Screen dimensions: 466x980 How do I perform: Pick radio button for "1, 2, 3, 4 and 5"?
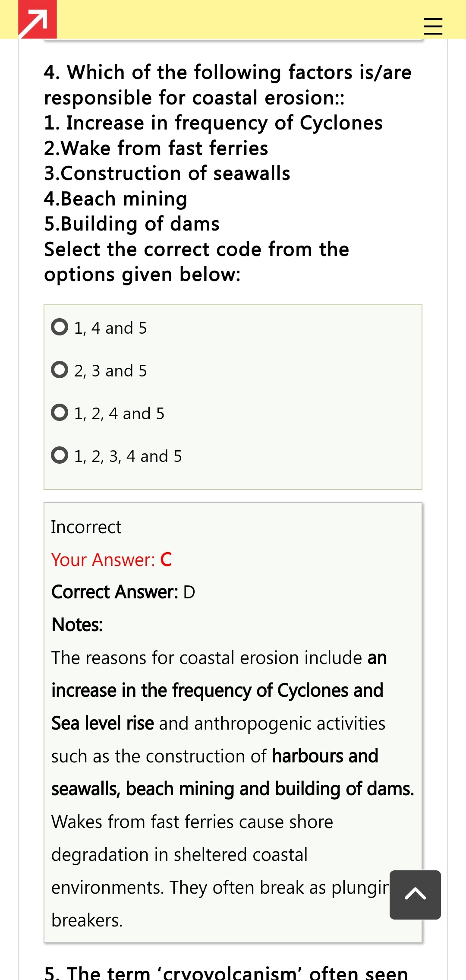tap(60, 455)
